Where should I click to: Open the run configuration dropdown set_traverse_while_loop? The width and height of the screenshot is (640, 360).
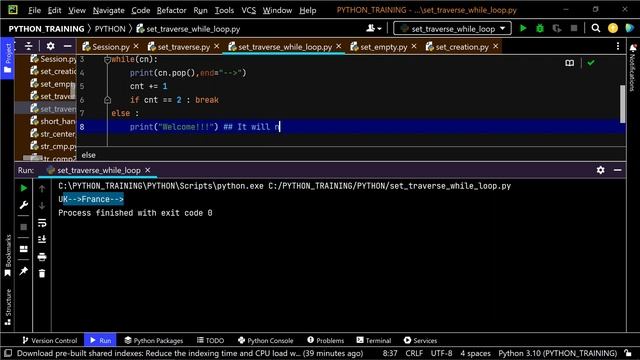coord(452,28)
